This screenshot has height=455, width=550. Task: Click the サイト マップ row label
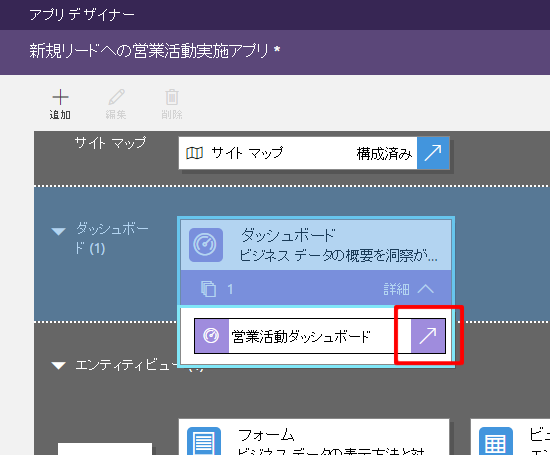[x=110, y=143]
